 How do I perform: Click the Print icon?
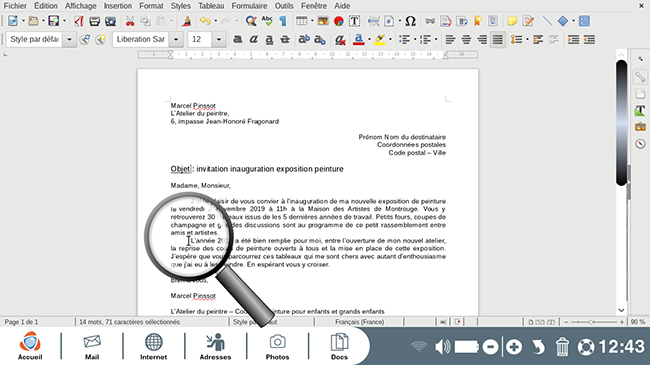[95, 21]
